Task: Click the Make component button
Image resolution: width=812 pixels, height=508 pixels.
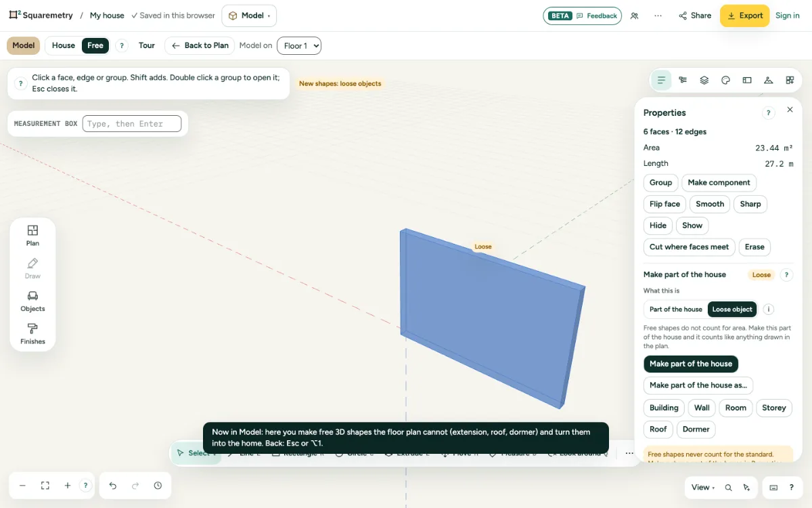Action: click(719, 183)
